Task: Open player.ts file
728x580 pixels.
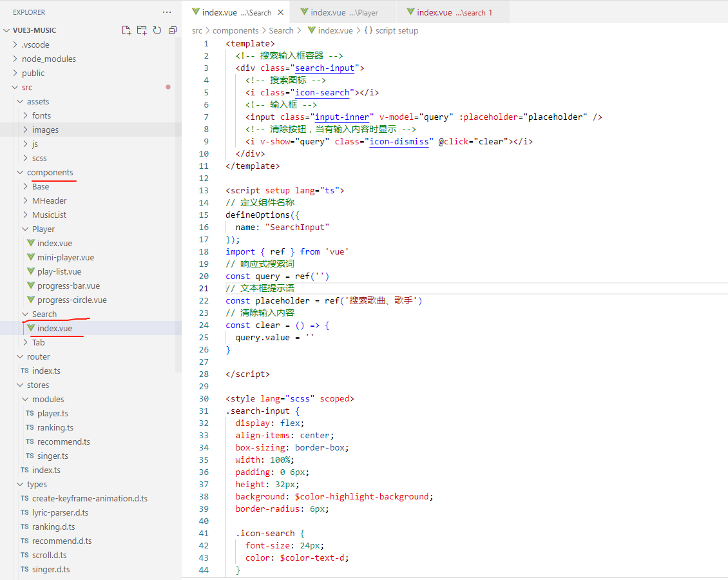Action: click(52, 413)
